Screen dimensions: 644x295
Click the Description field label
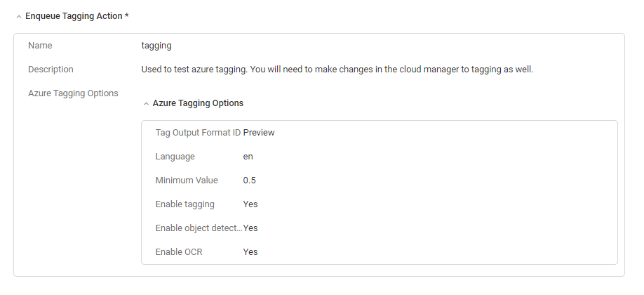(51, 70)
